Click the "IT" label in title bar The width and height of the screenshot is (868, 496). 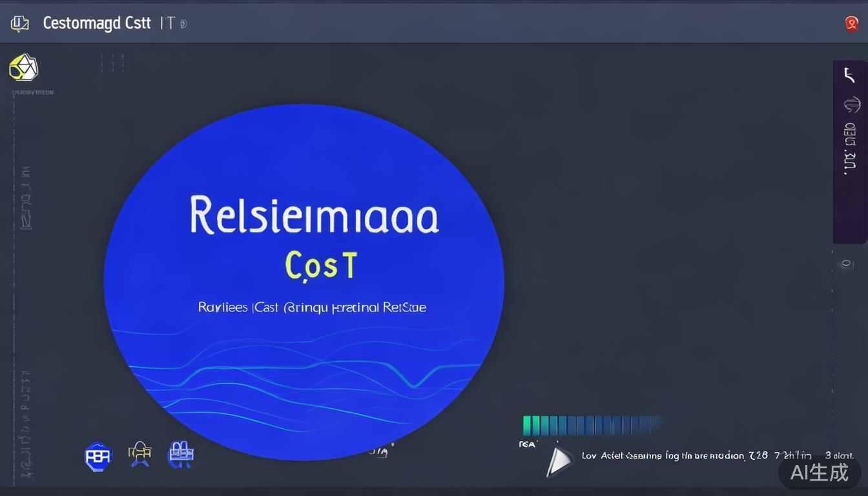point(167,23)
